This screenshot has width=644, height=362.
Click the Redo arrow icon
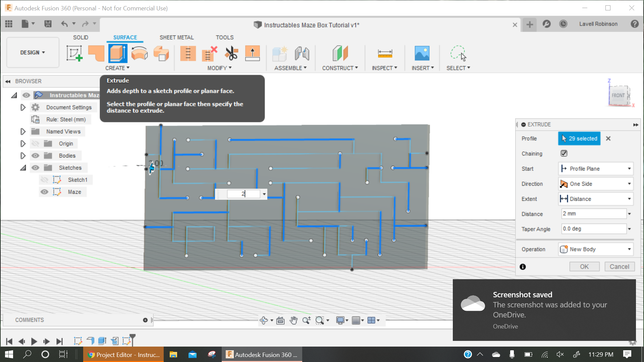(85, 24)
